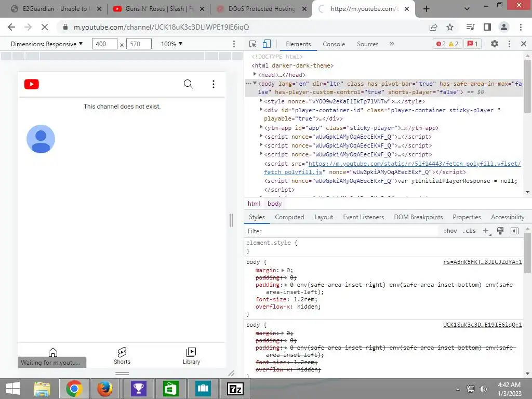Expand the style nonce element
532x399 pixels.
point(261,100)
